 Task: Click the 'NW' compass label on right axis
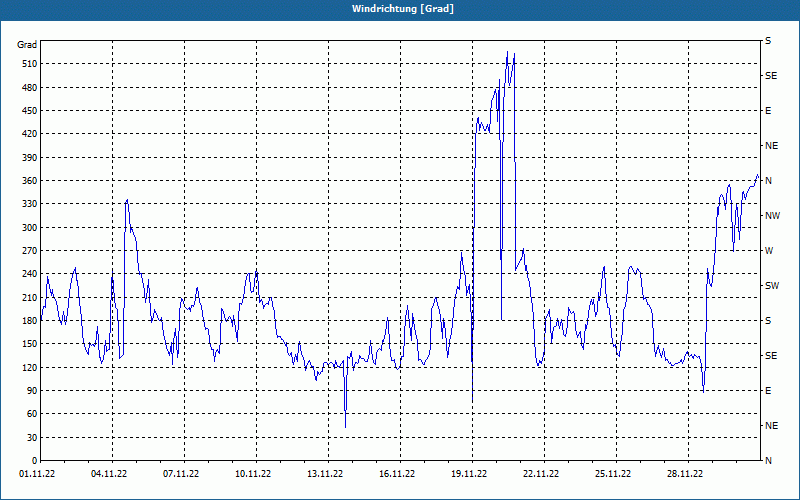click(x=772, y=216)
